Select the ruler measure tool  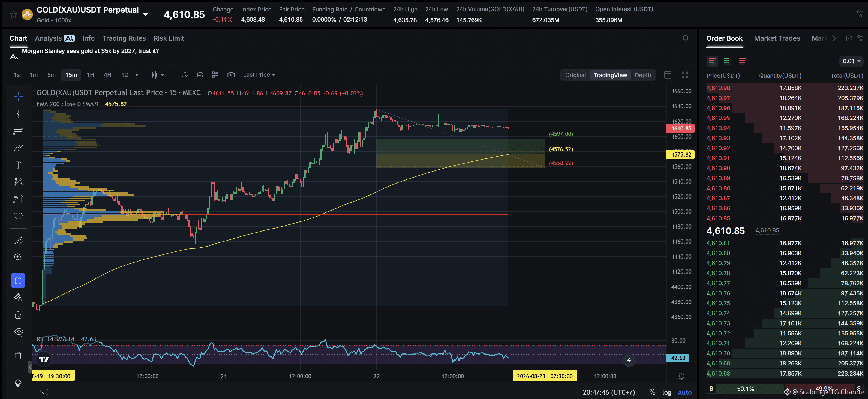click(18, 241)
